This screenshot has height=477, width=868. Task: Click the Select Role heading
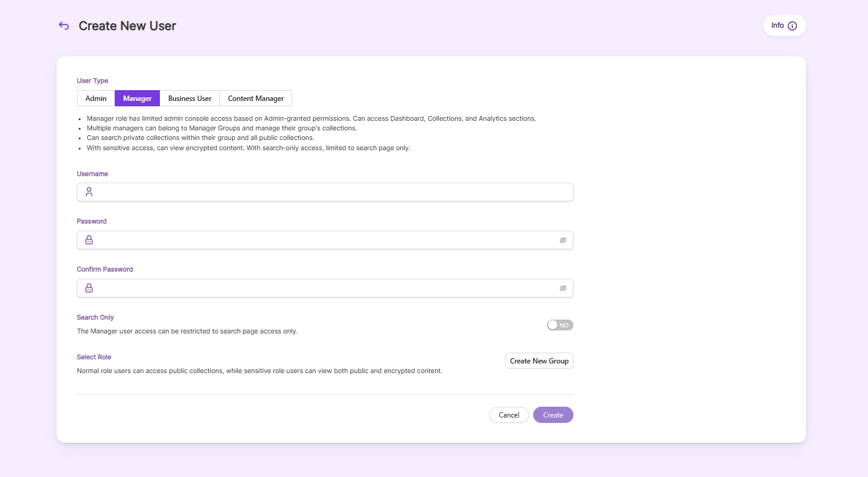coord(94,357)
